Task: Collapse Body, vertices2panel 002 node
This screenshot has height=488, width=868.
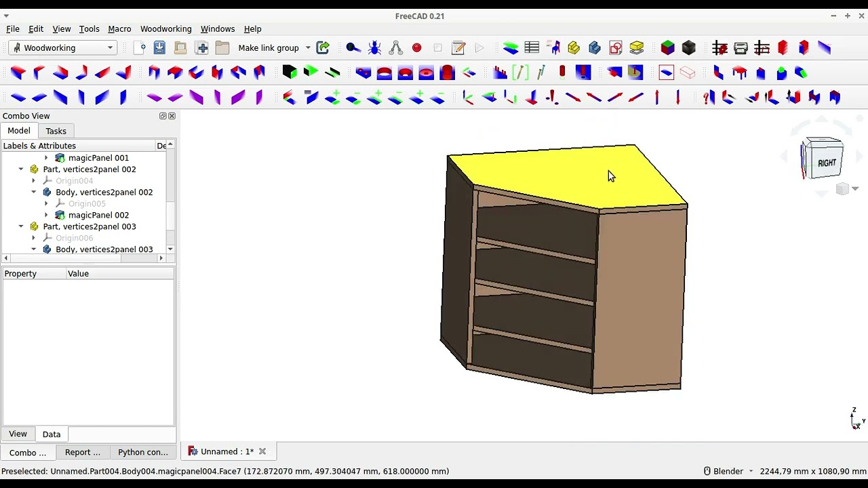Action: [x=34, y=192]
